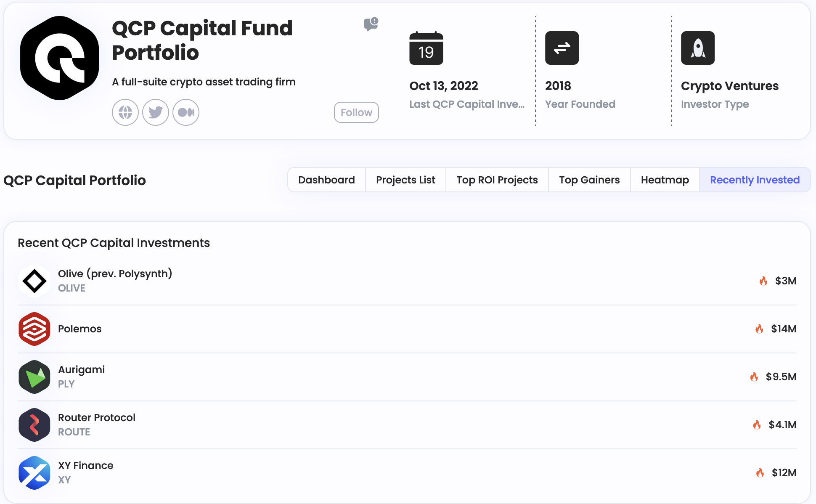The image size is (816, 504).
Task: Click the full-suite crypto asset trading firm description
Action: 204,82
